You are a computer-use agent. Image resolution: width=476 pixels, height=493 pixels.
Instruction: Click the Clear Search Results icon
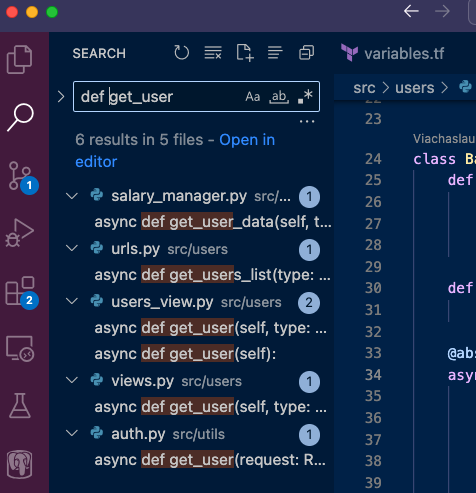click(213, 53)
